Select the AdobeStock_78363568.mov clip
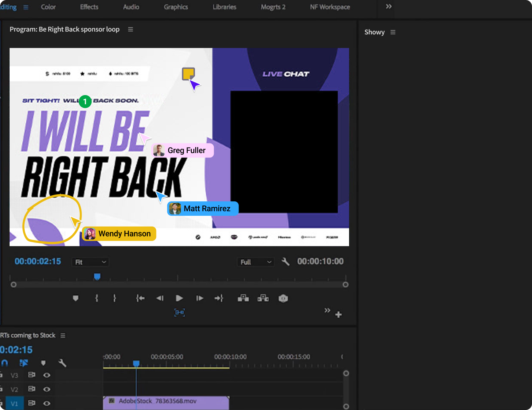Image resolution: width=532 pixels, height=410 pixels. pos(166,402)
